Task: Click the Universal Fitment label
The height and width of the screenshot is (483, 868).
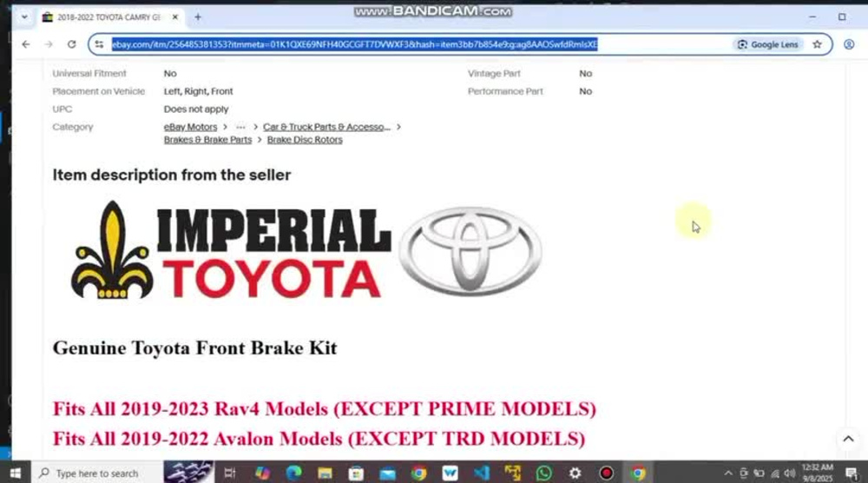Action: 89,73
